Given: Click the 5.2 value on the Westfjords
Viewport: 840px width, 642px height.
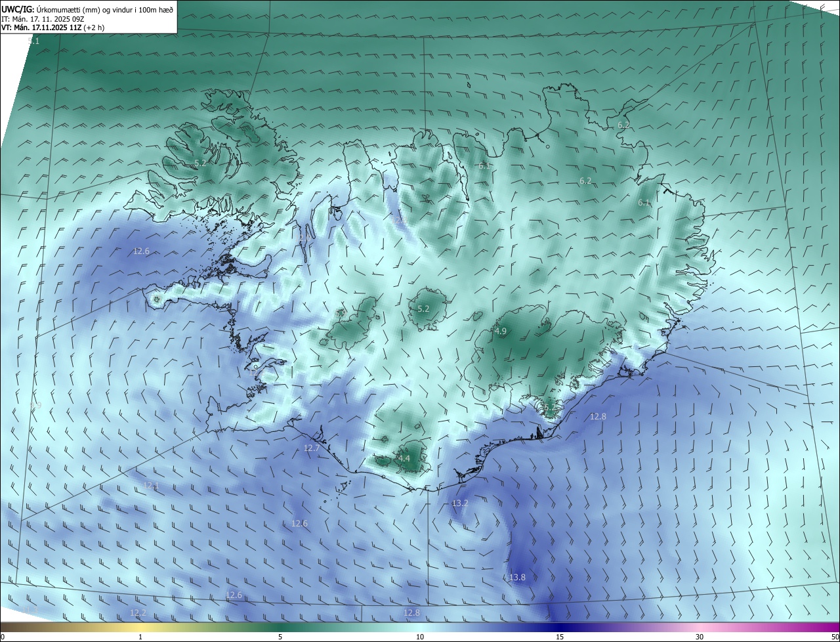Looking at the screenshot, I should (x=201, y=163).
